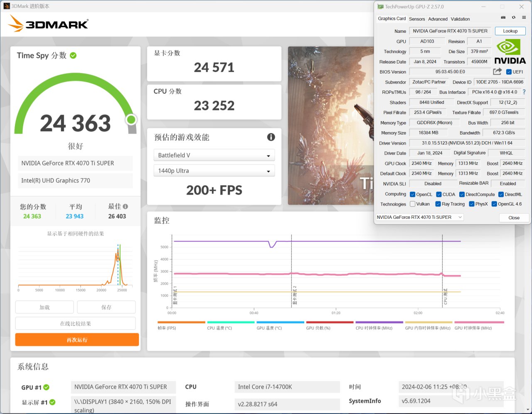Viewport: 532px width, 414px height.
Task: Click the orange 帧率 (FPS) legend swatch
Action: point(182,322)
